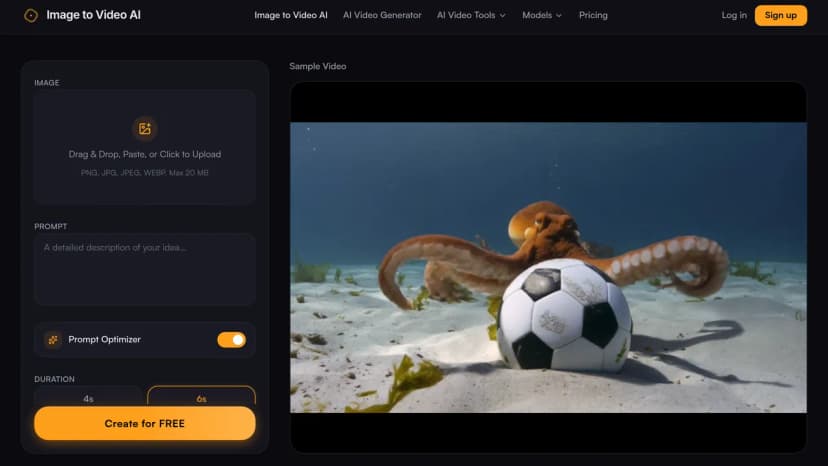The width and height of the screenshot is (828, 466).
Task: Click the Sample Video heading
Action: pyautogui.click(x=318, y=66)
